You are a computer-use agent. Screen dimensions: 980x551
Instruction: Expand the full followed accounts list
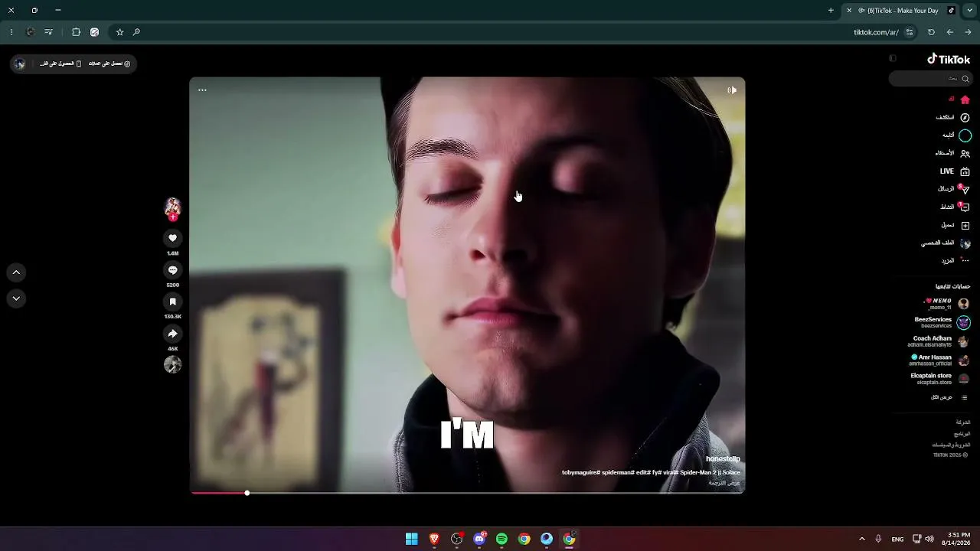click(949, 398)
